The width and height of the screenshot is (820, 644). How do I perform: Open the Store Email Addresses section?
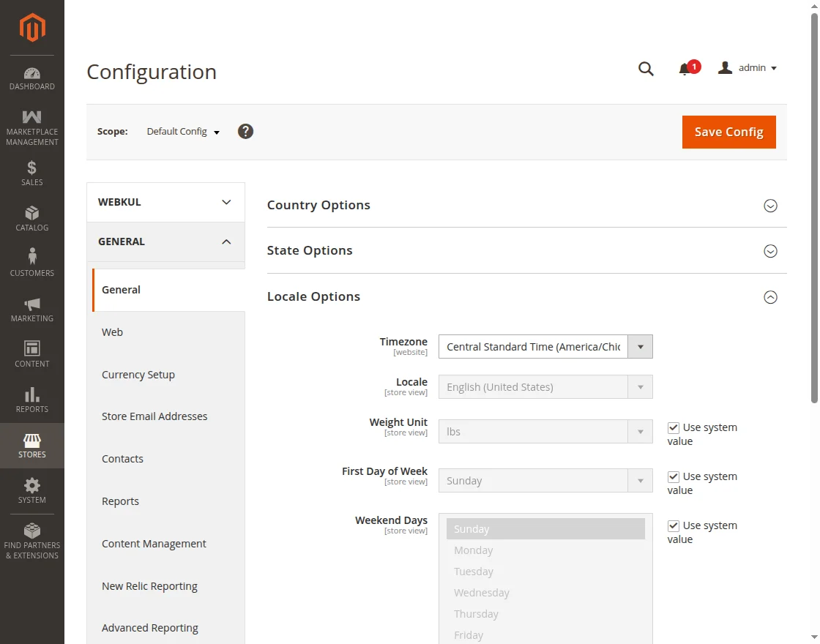(x=154, y=416)
